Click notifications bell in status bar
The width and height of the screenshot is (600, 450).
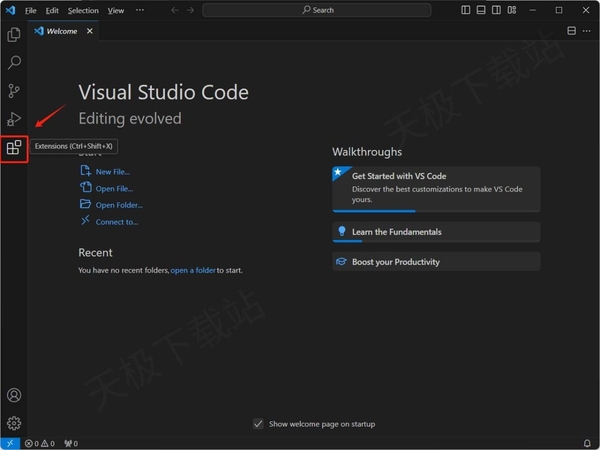(587, 443)
